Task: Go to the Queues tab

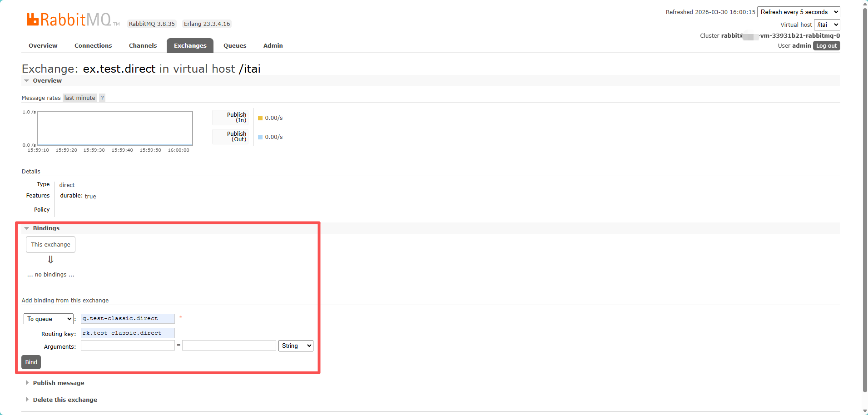Action: coord(235,45)
